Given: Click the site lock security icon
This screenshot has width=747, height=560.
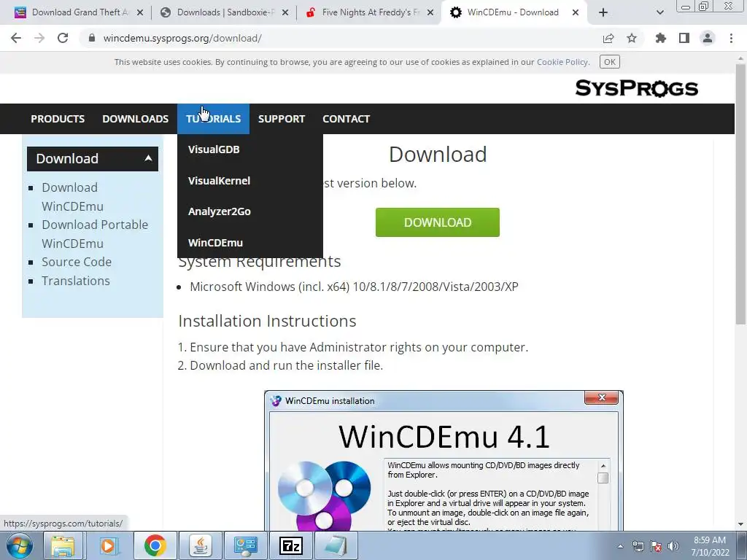Looking at the screenshot, I should tap(92, 38).
